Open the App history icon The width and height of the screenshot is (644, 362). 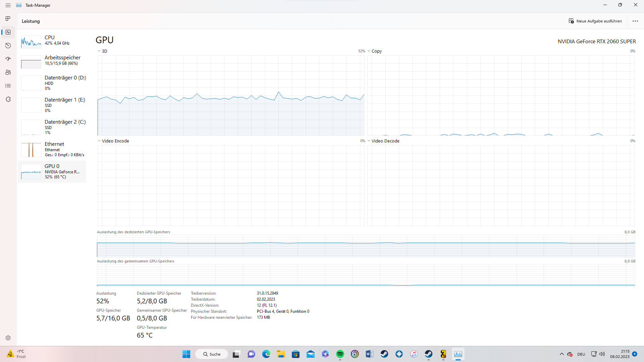(x=8, y=46)
